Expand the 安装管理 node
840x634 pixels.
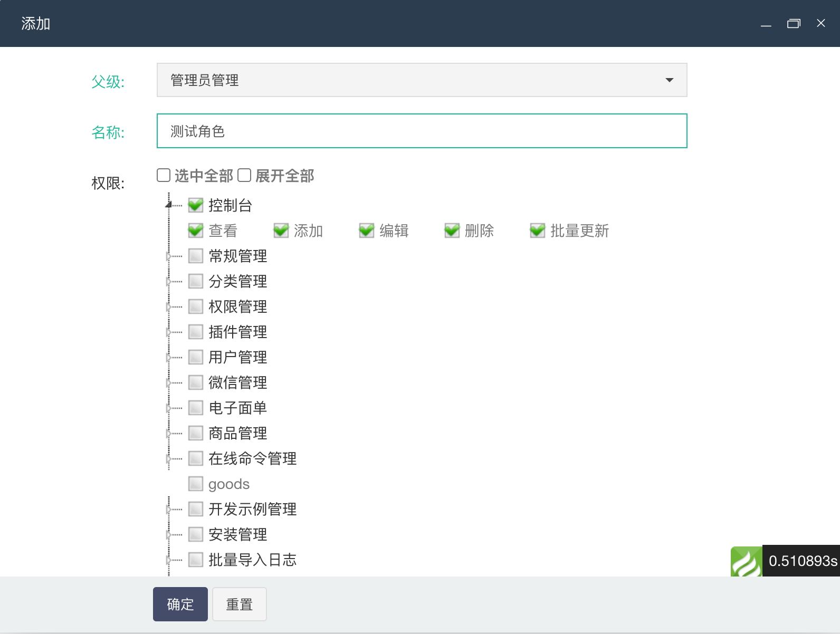[168, 535]
